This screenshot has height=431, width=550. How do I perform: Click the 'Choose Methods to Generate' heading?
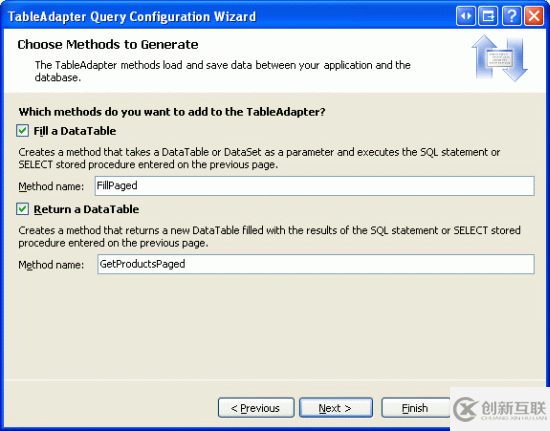coord(108,45)
